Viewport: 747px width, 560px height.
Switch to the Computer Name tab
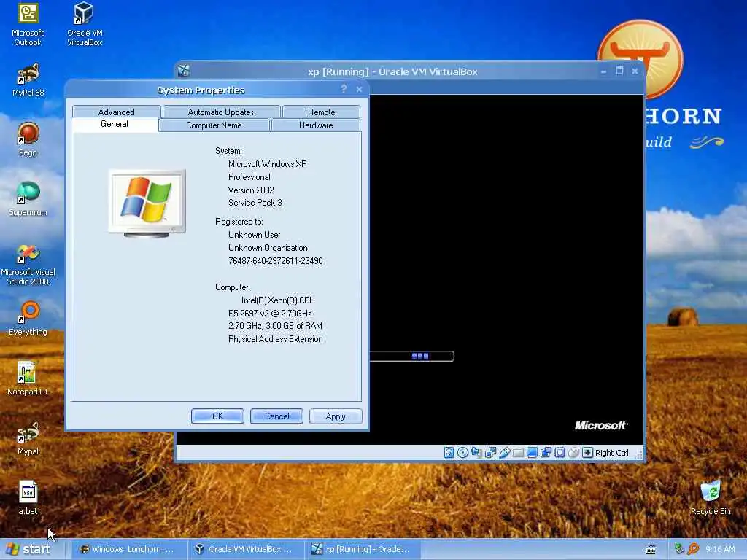click(214, 125)
